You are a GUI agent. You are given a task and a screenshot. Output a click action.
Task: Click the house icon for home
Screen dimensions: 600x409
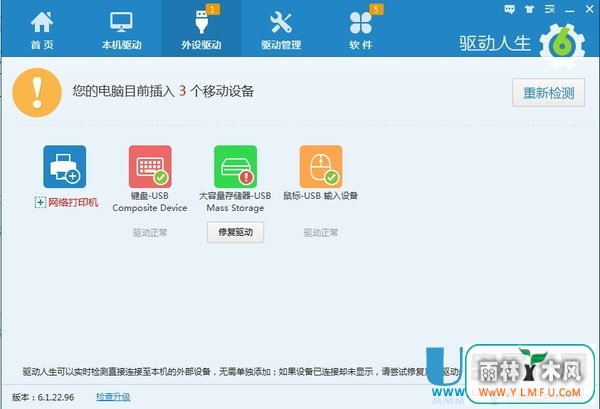42,22
